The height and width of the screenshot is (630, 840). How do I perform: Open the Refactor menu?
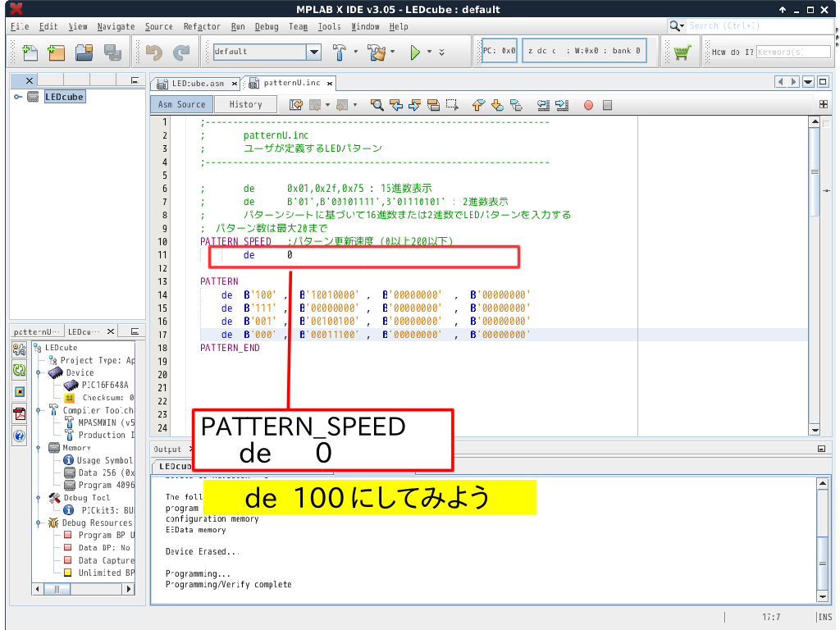202,26
